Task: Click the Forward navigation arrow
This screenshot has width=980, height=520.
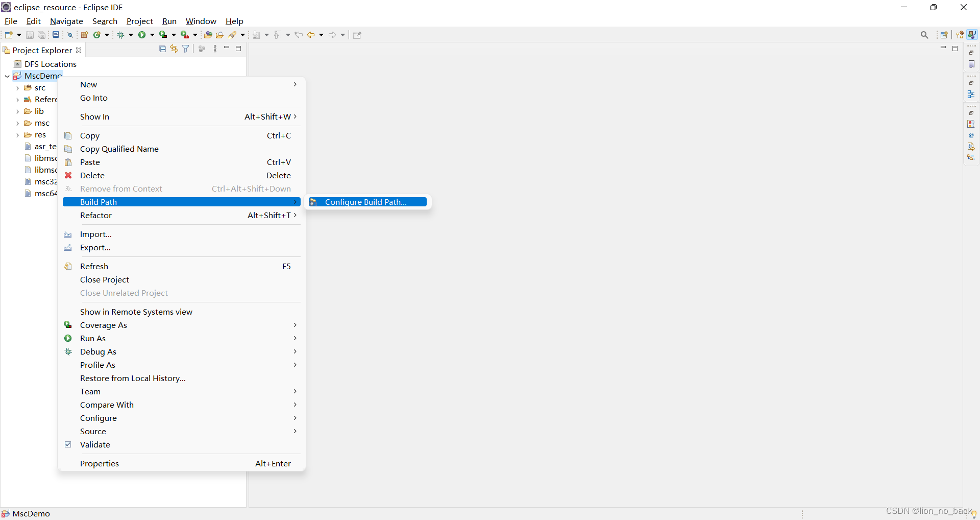Action: click(332, 35)
